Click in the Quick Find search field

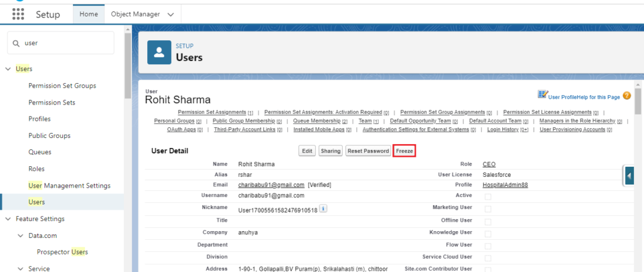point(66,43)
